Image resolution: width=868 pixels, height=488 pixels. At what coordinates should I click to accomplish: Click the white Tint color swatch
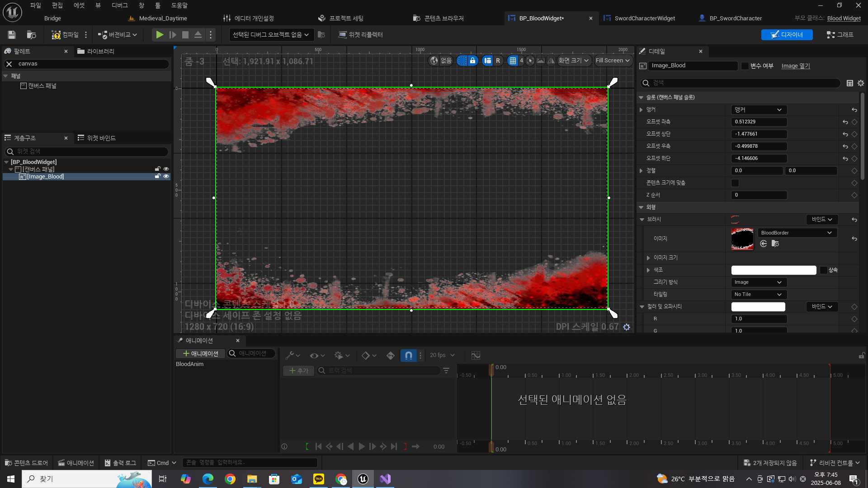coord(774,270)
